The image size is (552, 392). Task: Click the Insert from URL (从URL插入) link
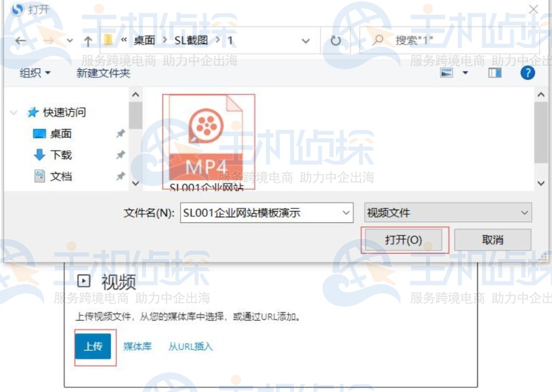pyautogui.click(x=190, y=346)
